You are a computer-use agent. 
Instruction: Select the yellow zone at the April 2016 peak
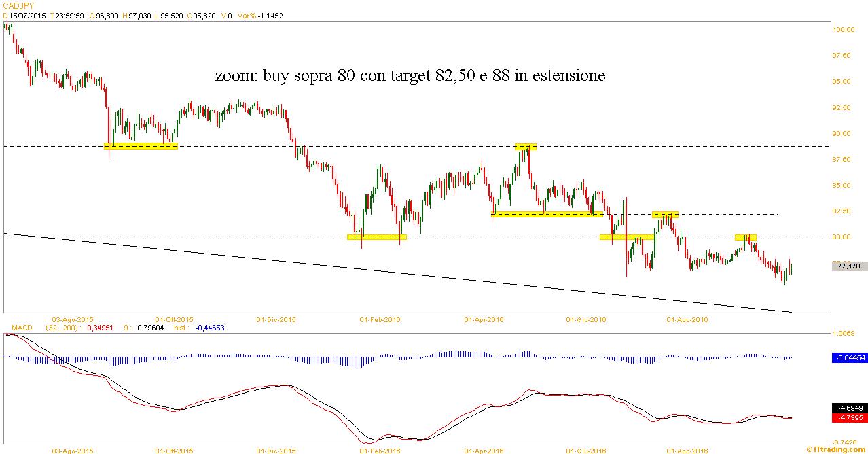(526, 146)
